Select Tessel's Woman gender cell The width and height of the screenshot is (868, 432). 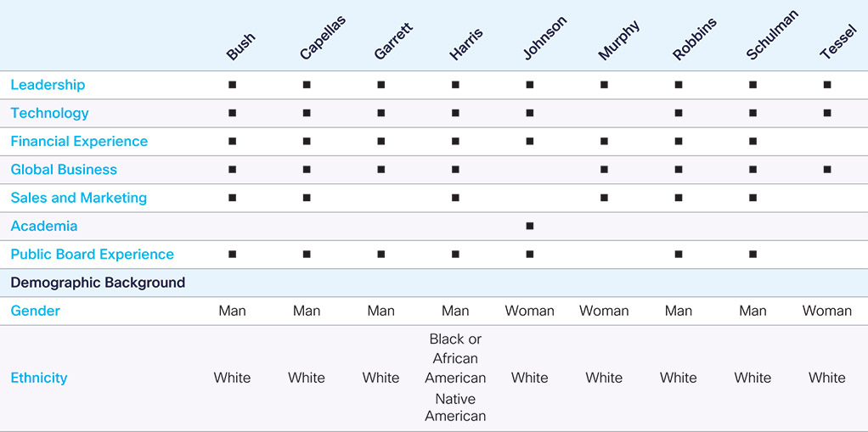pos(827,311)
